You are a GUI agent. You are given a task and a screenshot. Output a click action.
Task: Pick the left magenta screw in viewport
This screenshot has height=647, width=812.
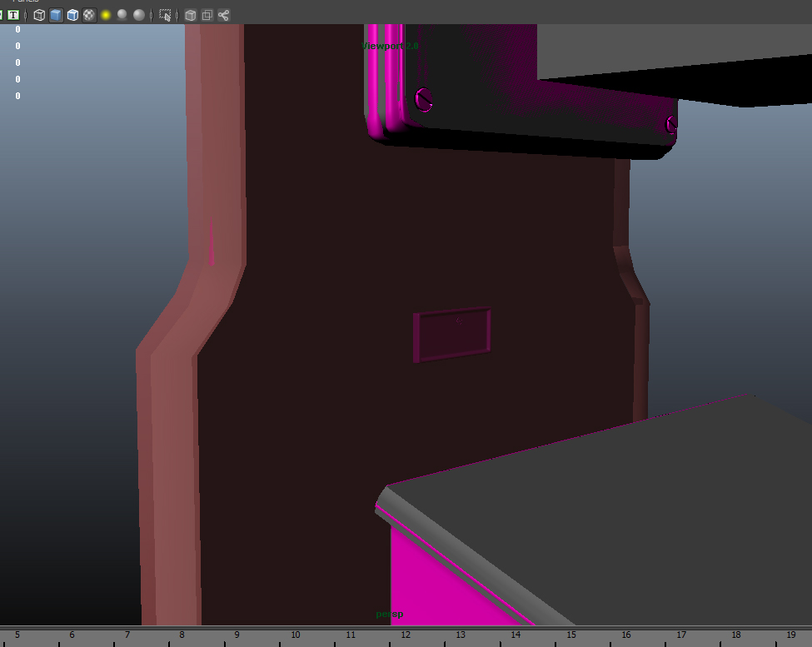(424, 99)
